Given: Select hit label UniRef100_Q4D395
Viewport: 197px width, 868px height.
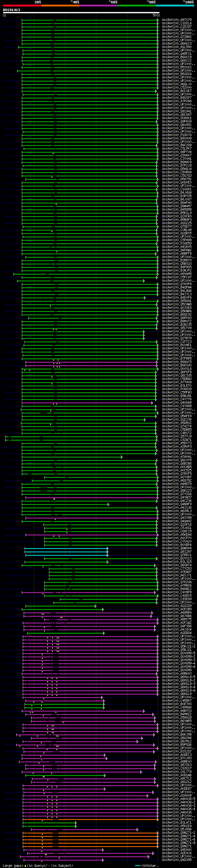Looking at the screenshot, I should pyautogui.click(x=177, y=860).
